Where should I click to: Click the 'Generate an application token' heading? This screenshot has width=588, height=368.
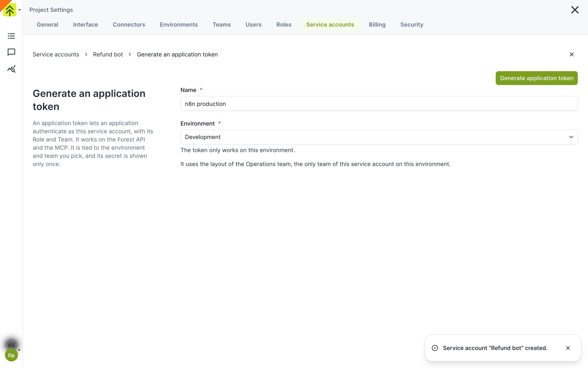pos(89,100)
